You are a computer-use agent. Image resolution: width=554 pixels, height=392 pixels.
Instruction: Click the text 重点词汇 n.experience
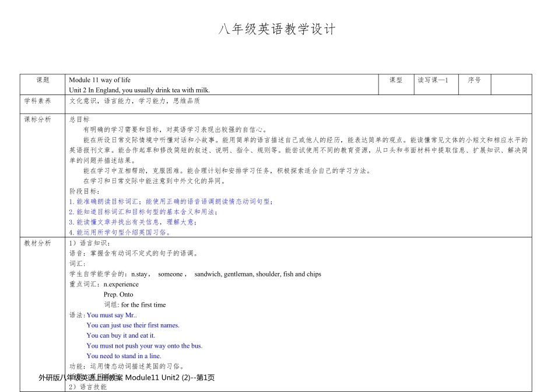[104, 284]
